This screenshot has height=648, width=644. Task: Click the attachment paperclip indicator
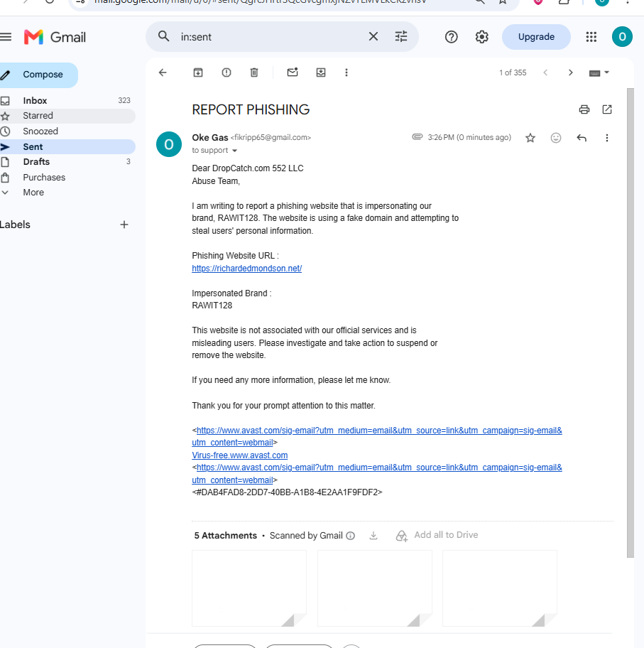[417, 137]
